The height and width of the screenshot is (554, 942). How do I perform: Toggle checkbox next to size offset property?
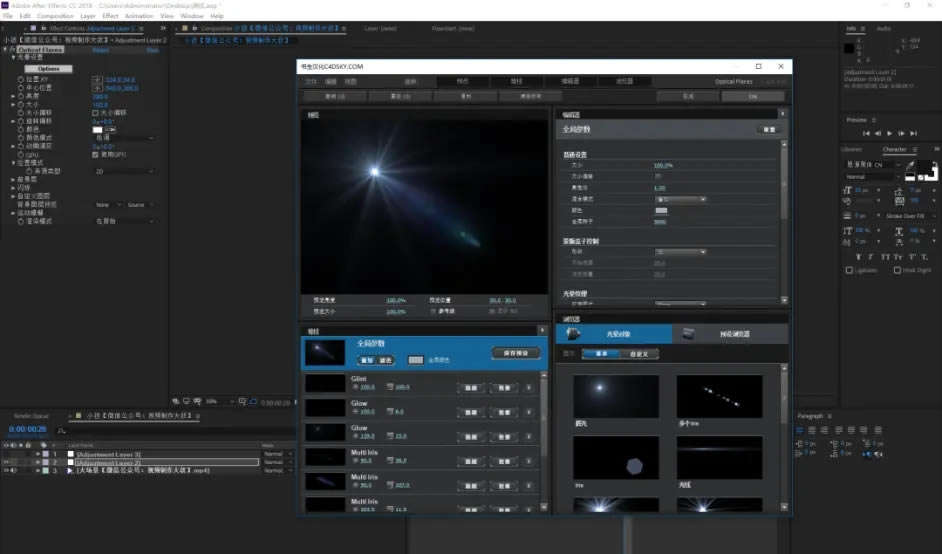95,113
